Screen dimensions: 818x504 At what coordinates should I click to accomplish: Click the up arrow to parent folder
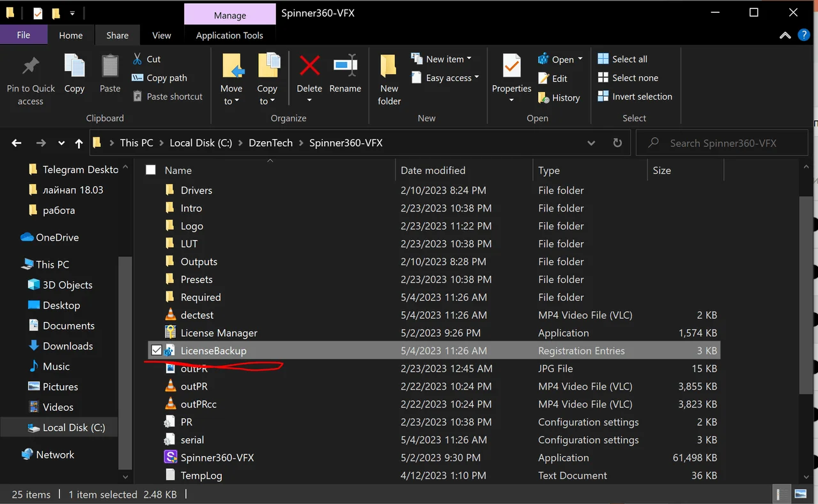[79, 143]
